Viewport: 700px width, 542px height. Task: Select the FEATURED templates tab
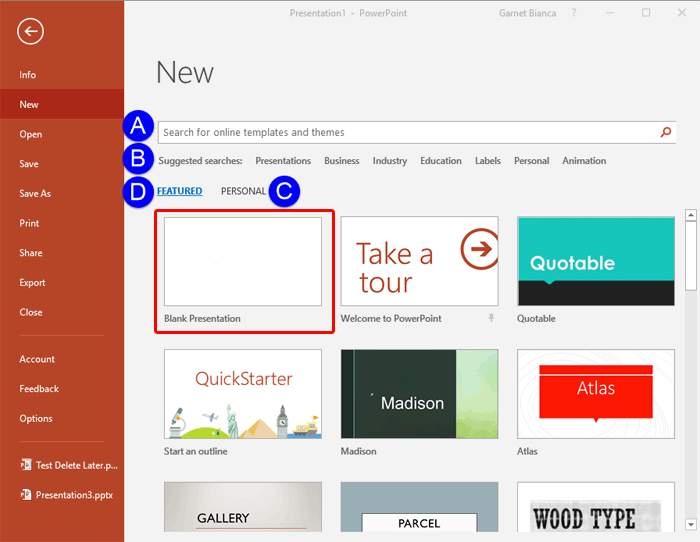pyautogui.click(x=180, y=191)
